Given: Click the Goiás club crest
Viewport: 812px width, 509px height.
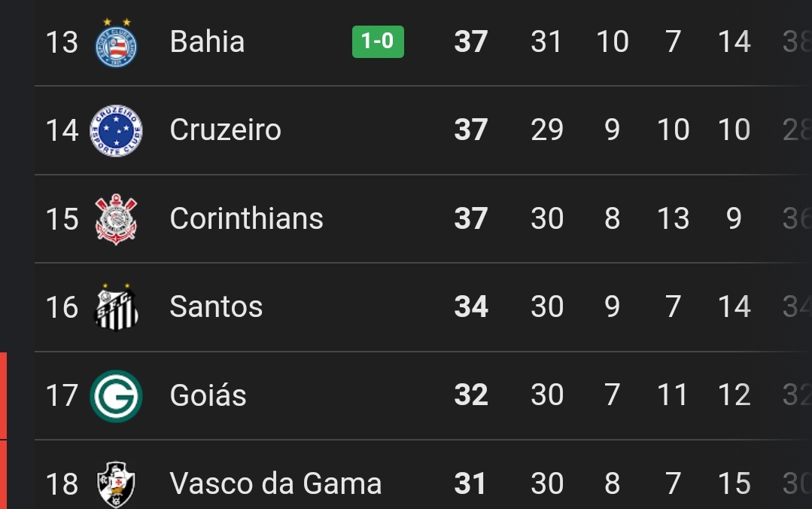Looking at the screenshot, I should (x=116, y=396).
